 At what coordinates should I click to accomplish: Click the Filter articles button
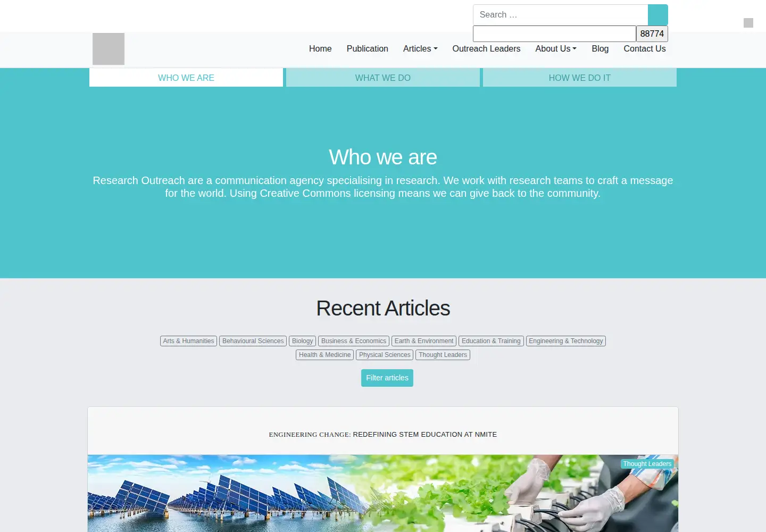tap(387, 378)
